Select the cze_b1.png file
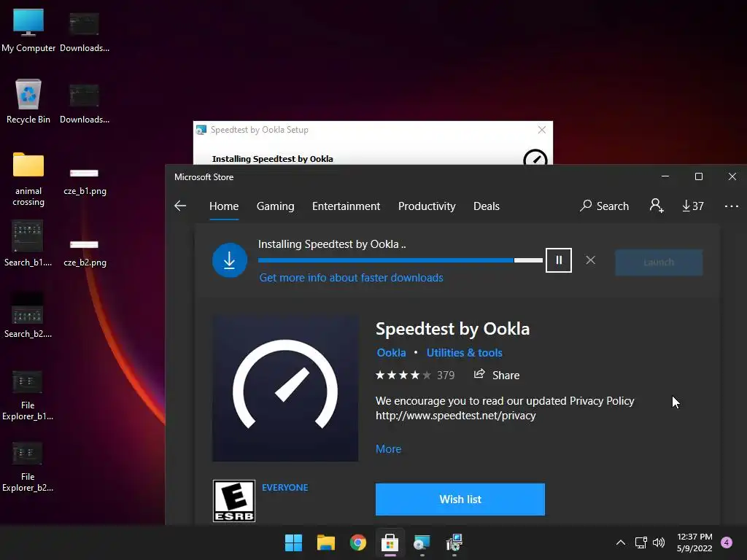 85,182
